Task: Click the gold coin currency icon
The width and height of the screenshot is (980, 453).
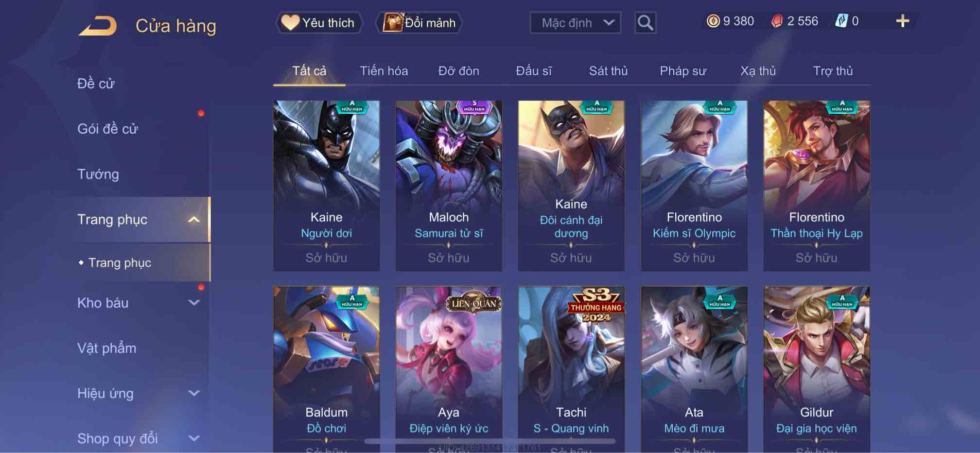Action: tap(713, 21)
